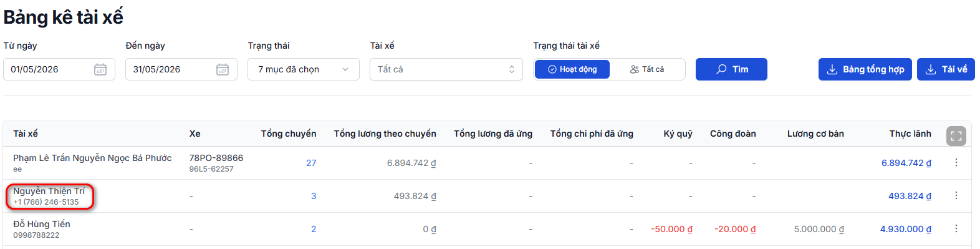Open trip count 2 for Đỗ Hùng Tiến
980x249 pixels.
pos(314,229)
